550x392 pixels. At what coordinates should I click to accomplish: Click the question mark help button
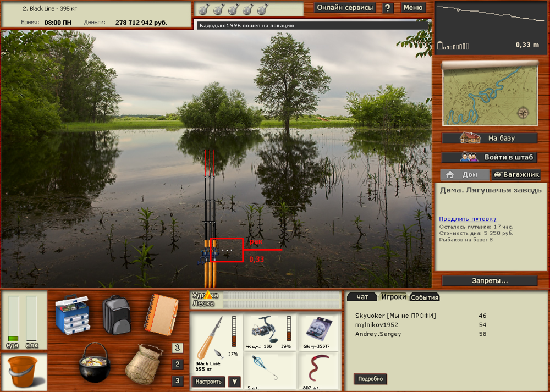(x=388, y=8)
